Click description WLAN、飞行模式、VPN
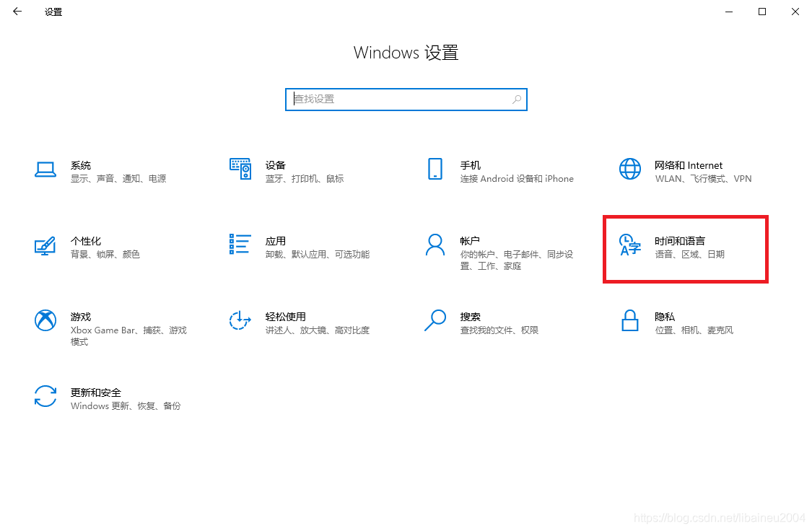The image size is (812, 531). tap(703, 178)
